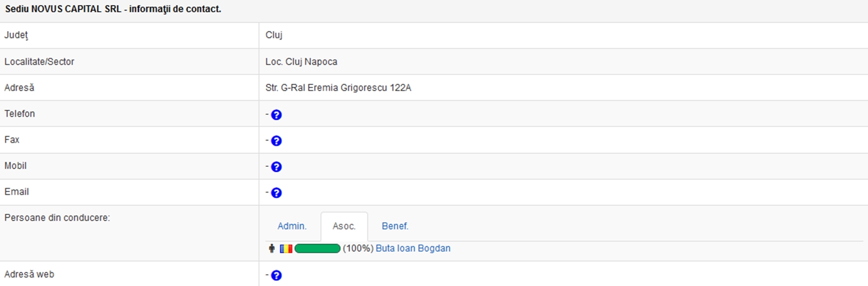868x286 pixels.
Task: Click the Localitate/Sector label
Action: [x=39, y=62]
